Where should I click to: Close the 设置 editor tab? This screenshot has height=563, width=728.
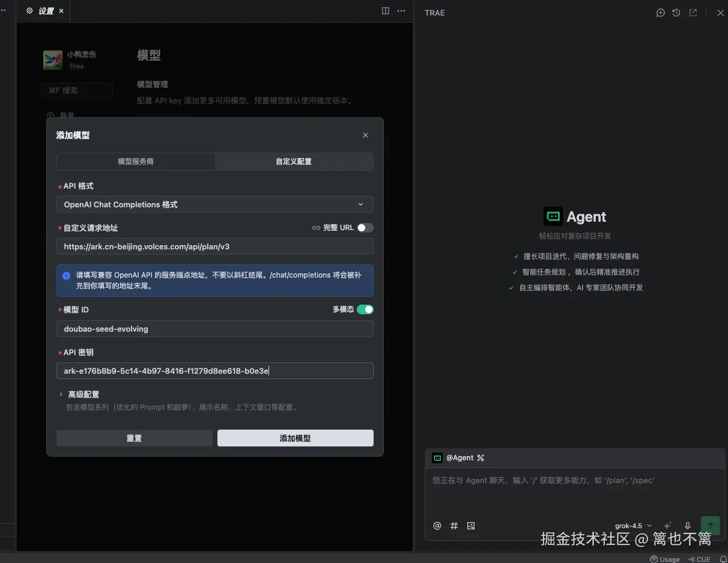(x=61, y=11)
